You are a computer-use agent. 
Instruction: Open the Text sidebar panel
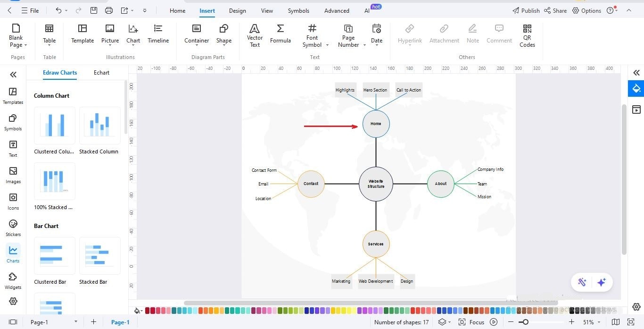point(13,149)
